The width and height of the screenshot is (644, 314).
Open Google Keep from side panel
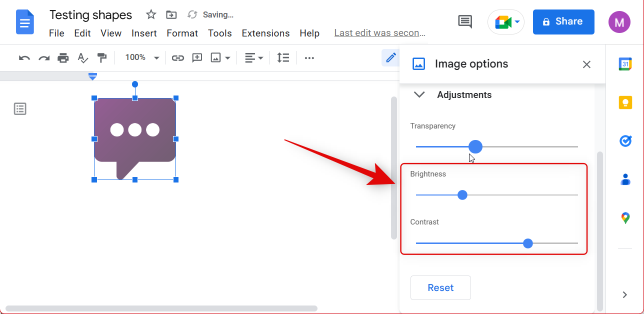click(625, 102)
